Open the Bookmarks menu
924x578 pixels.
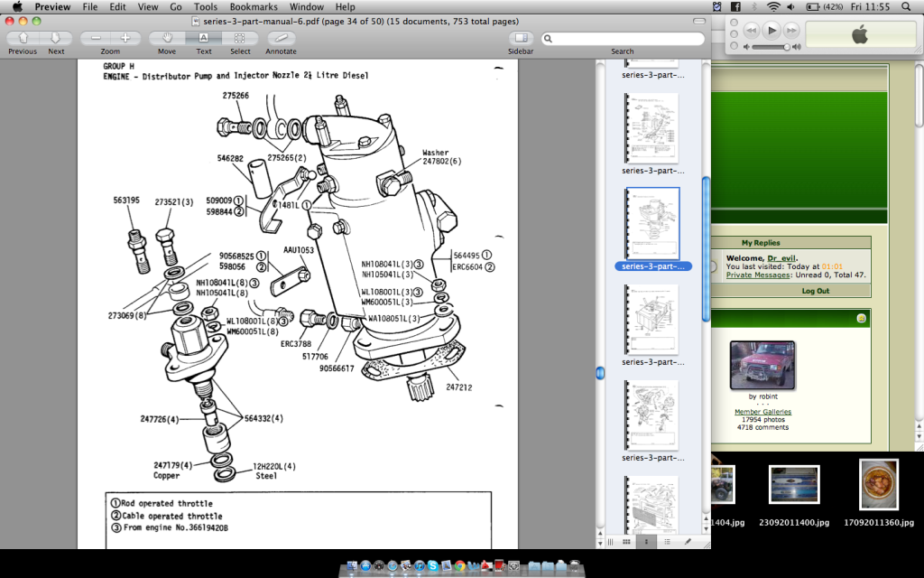point(254,6)
